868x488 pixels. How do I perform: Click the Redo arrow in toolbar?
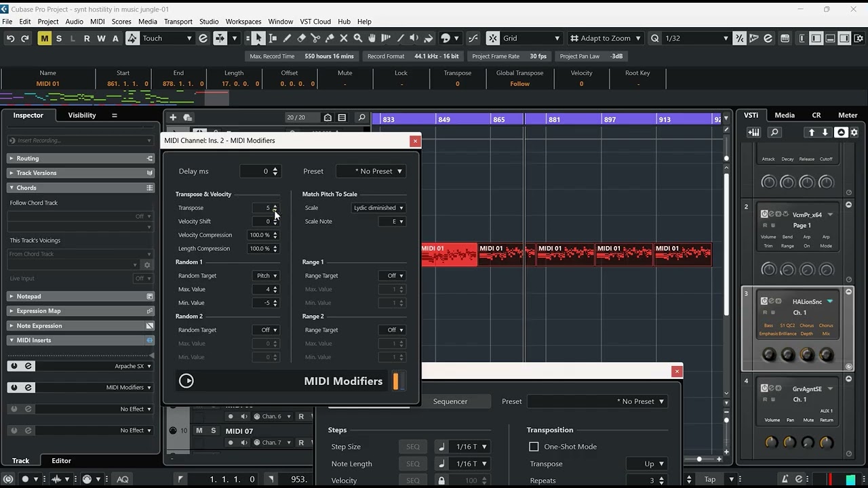[25, 39]
